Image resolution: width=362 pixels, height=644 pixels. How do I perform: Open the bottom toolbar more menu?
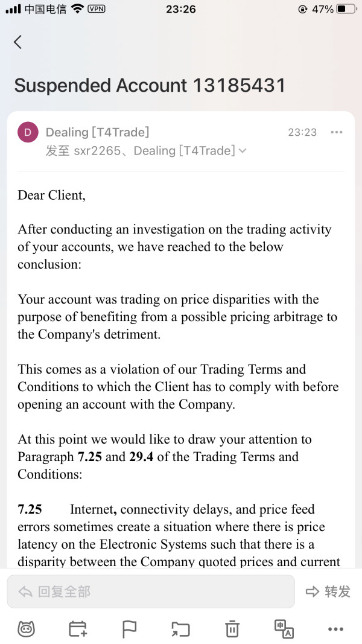(x=335, y=629)
